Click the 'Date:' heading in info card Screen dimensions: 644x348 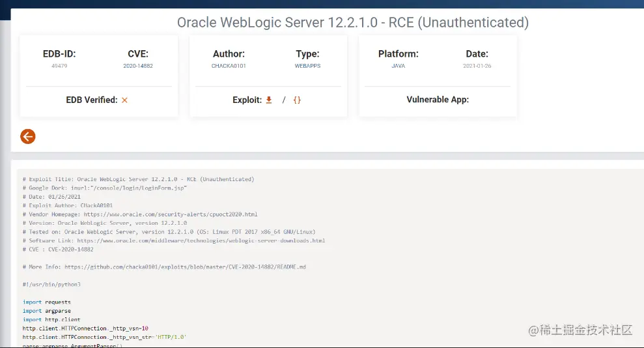477,54
